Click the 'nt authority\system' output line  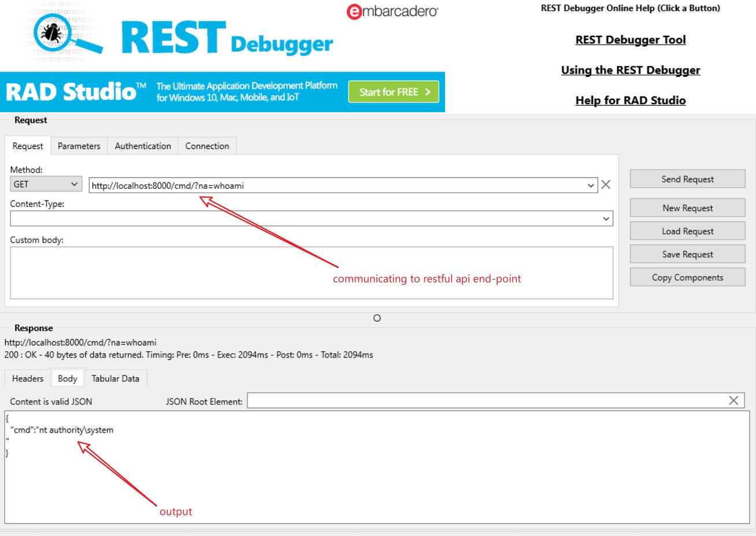point(62,430)
